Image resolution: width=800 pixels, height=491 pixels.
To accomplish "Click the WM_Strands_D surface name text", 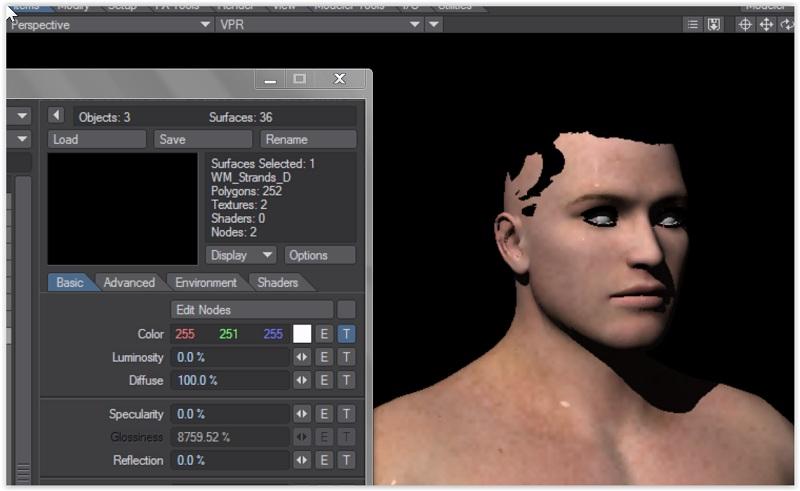I will (x=251, y=178).
